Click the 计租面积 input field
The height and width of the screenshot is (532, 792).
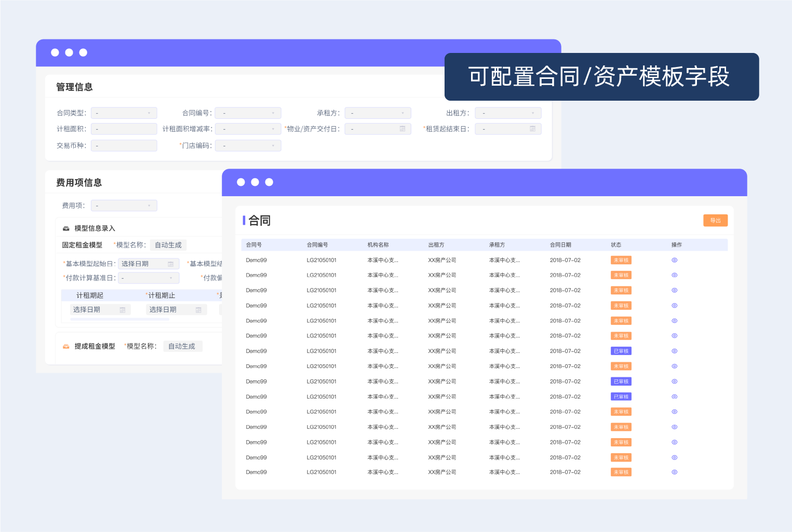124,129
